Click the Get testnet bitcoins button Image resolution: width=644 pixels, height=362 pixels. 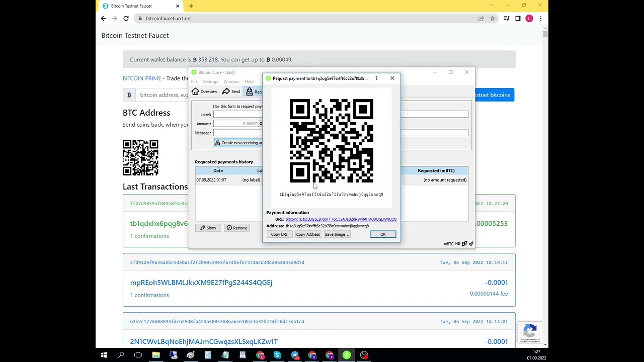pos(494,95)
